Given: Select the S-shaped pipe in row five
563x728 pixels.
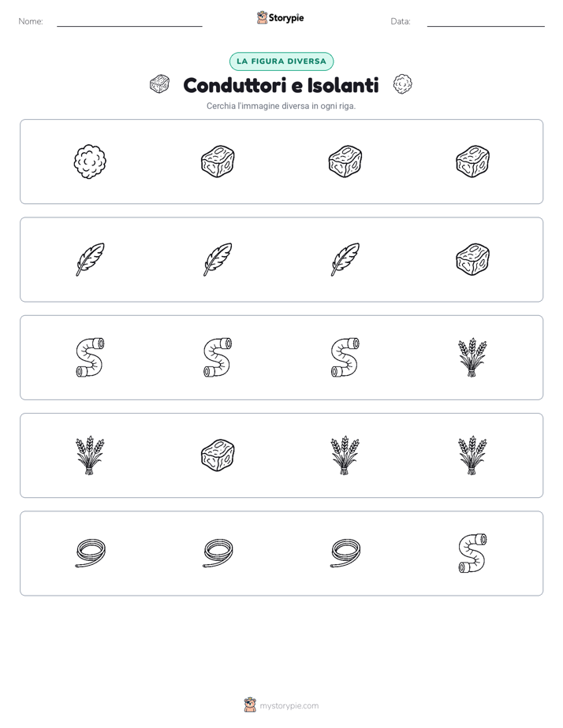Looking at the screenshot, I should pos(472,553).
